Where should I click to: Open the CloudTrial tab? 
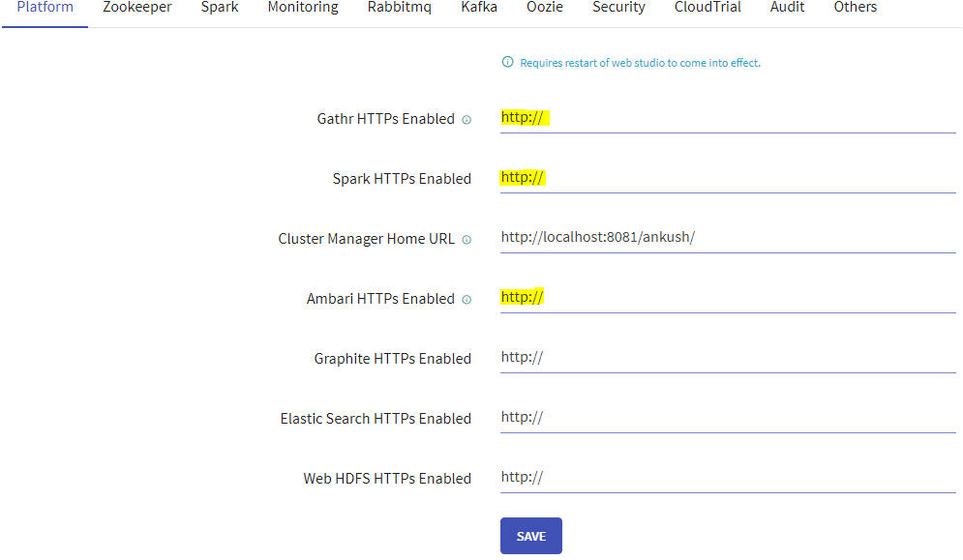(x=707, y=8)
